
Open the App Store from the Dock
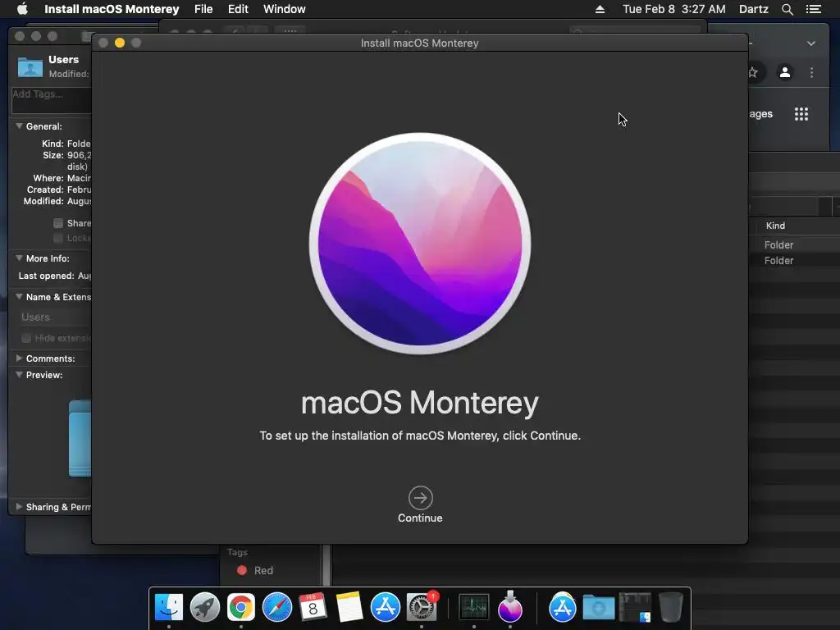pos(386,608)
